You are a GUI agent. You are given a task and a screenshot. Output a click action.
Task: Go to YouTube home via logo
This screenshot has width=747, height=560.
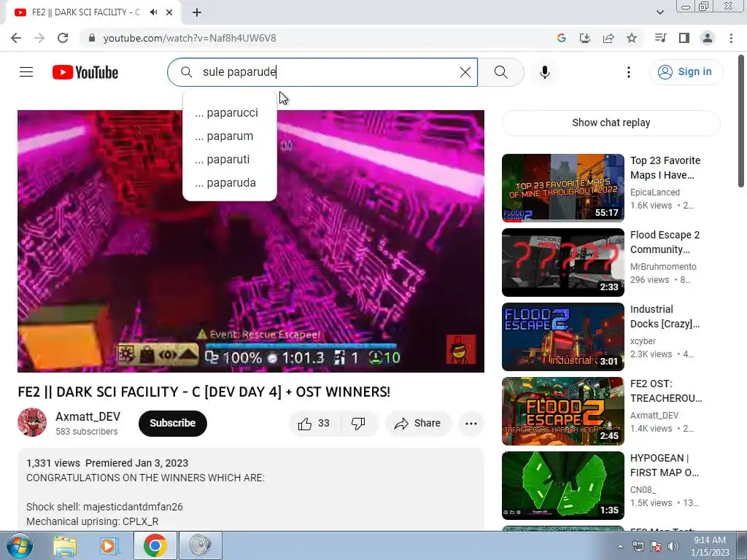[85, 72]
